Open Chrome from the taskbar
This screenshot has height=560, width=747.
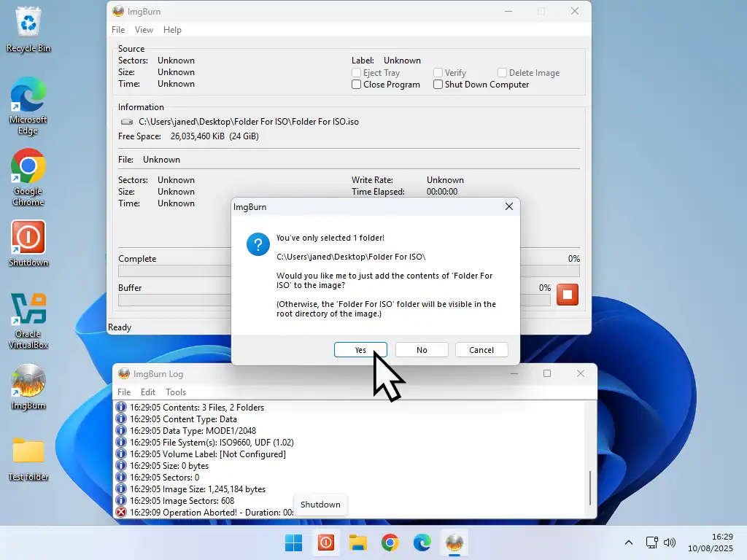click(x=390, y=542)
